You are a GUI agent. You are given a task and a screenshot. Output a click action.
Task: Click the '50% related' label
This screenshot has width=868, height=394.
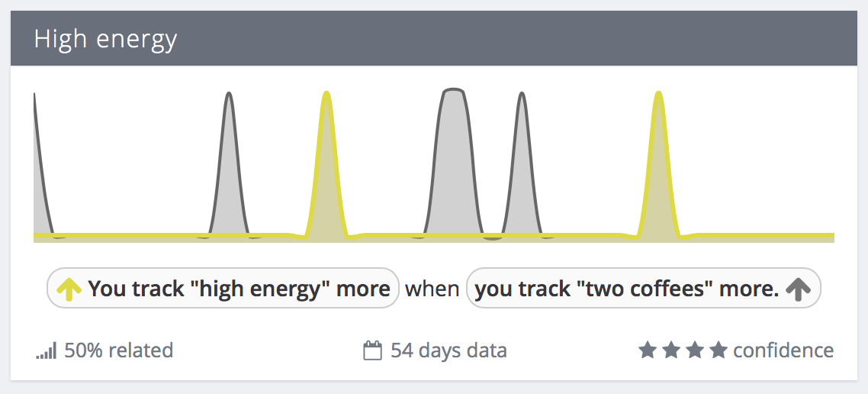[118, 350]
